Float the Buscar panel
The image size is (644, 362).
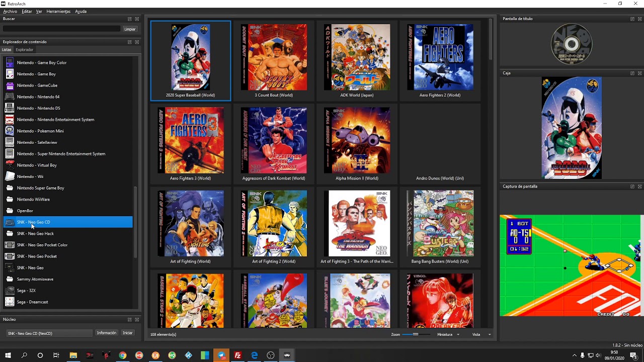(x=129, y=19)
